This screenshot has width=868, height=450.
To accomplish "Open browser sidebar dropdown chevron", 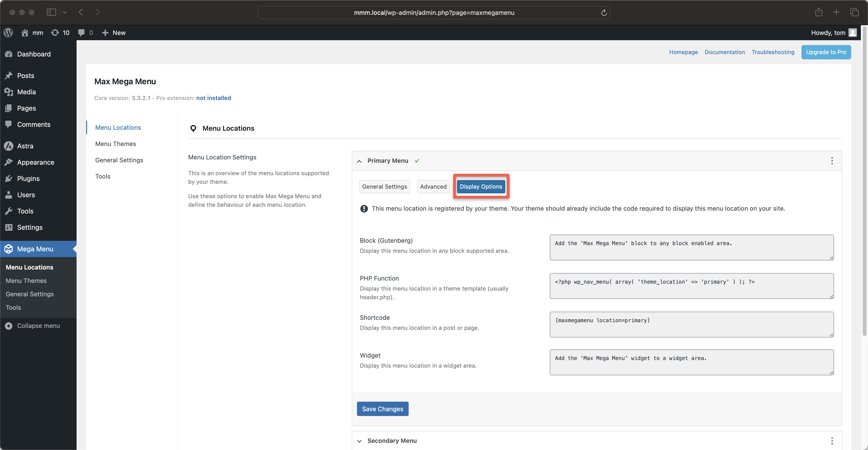I will (x=65, y=12).
